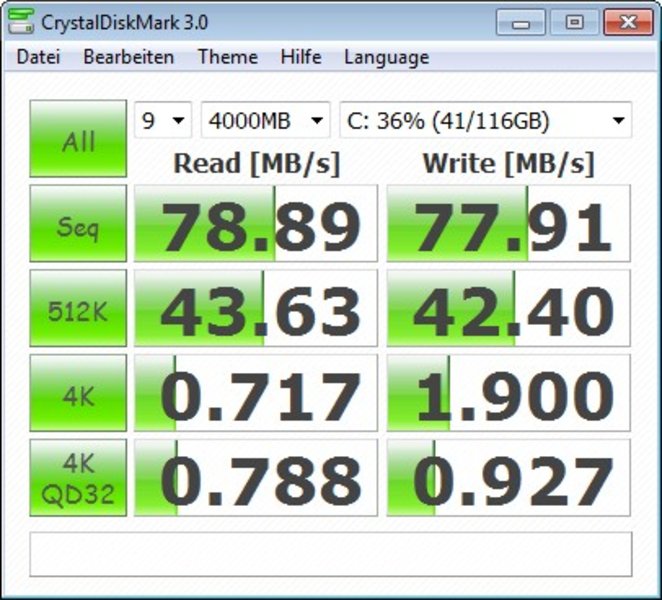The width and height of the screenshot is (662, 600).
Task: Open the Datei menu
Action: (38, 57)
